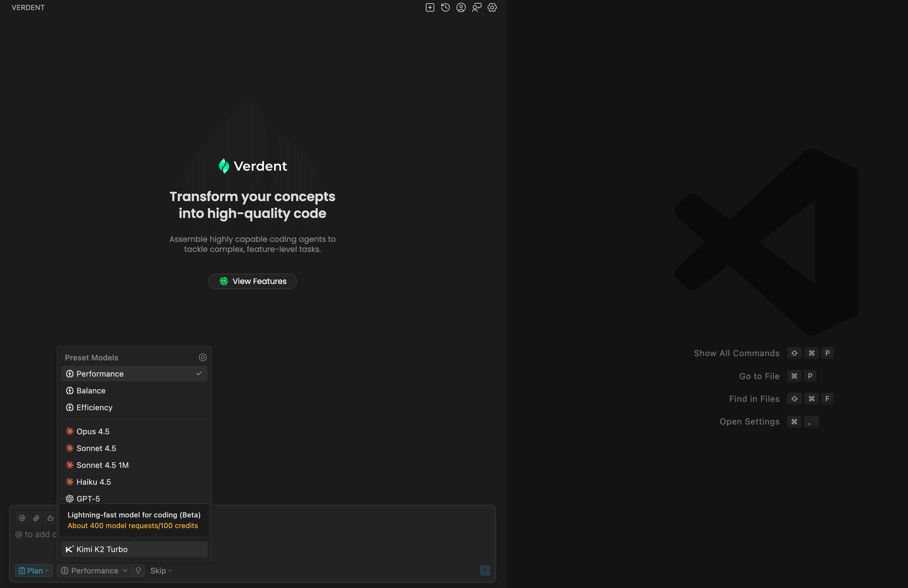Collapse the Performance model dropdown

(94, 571)
